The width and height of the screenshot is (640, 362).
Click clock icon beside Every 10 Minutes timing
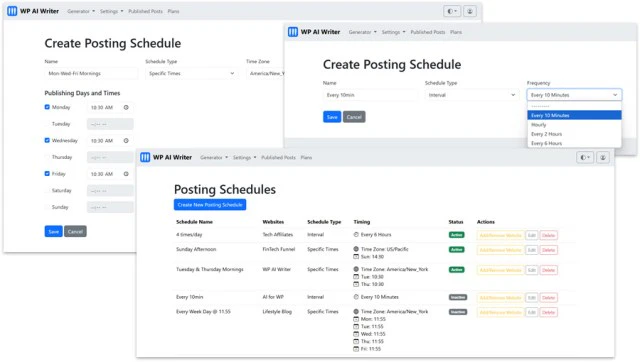tap(356, 297)
